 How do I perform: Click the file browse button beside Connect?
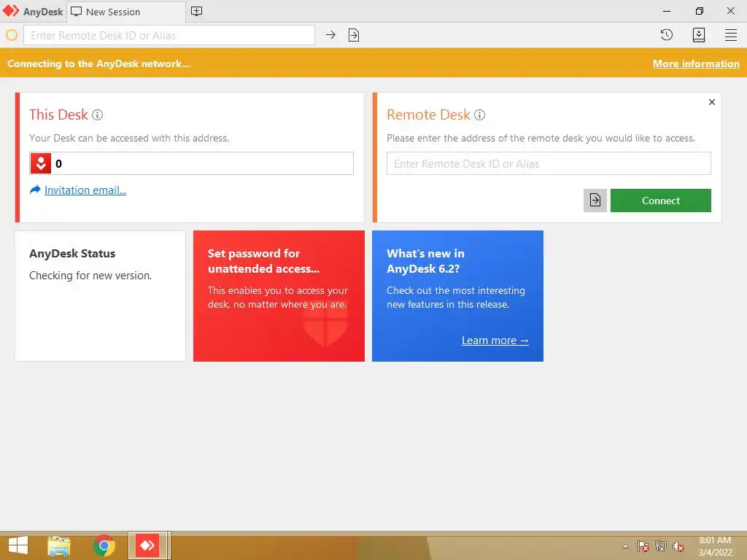pos(595,201)
